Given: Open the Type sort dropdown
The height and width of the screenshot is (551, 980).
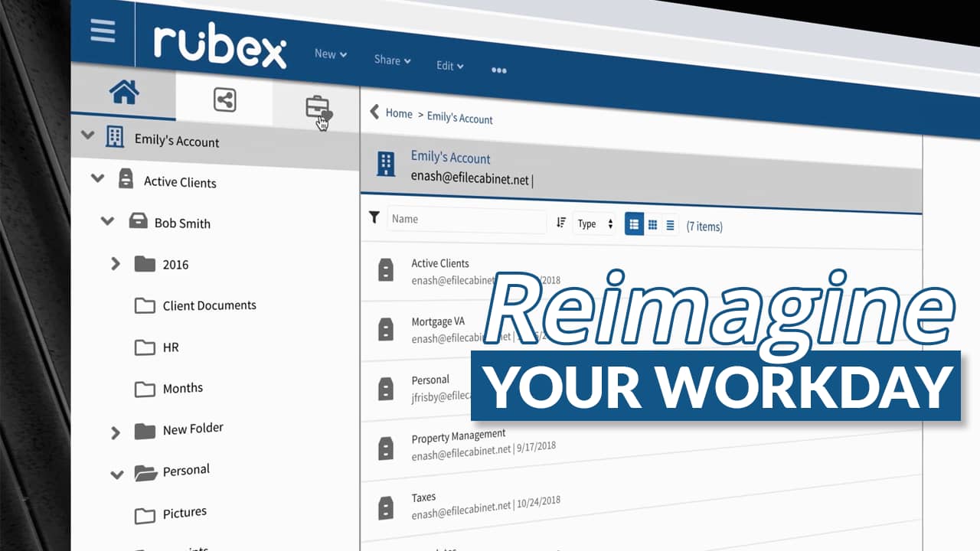Looking at the screenshot, I should [x=596, y=223].
